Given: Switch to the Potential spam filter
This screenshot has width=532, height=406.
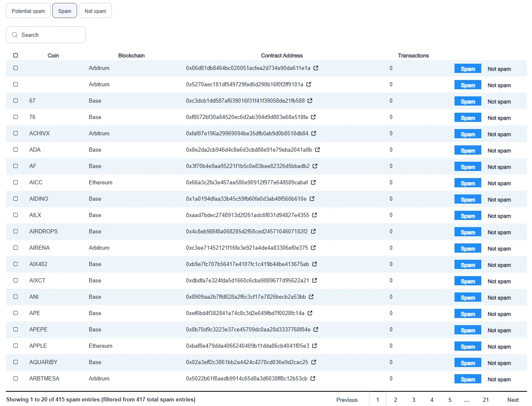Looking at the screenshot, I should click(x=28, y=10).
